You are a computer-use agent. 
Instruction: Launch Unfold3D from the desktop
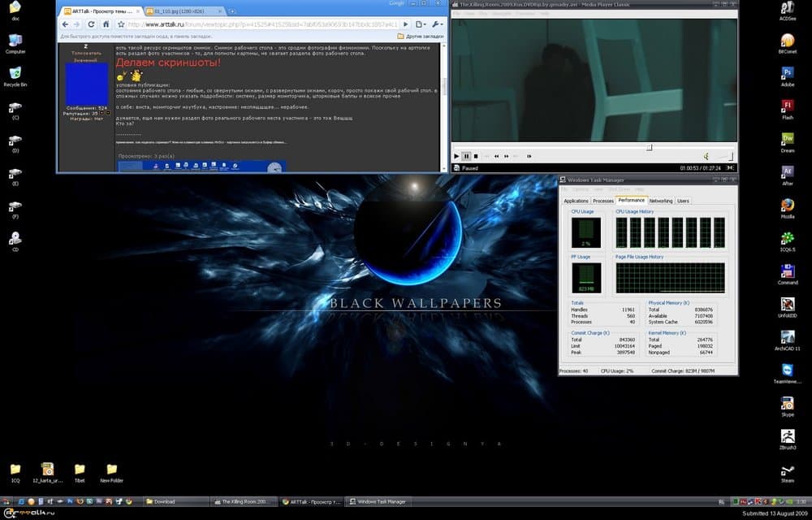[787, 308]
